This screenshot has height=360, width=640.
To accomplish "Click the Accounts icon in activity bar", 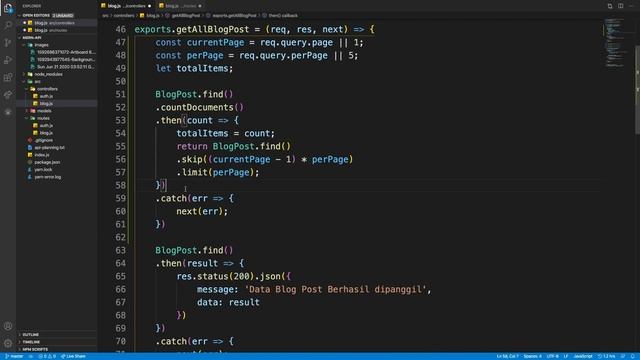I will (x=8, y=326).
